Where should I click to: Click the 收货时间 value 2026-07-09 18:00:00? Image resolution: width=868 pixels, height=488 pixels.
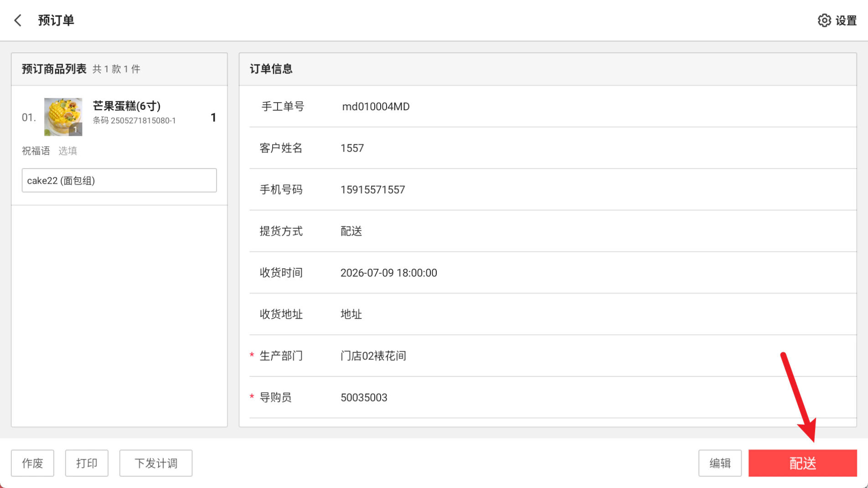click(389, 272)
